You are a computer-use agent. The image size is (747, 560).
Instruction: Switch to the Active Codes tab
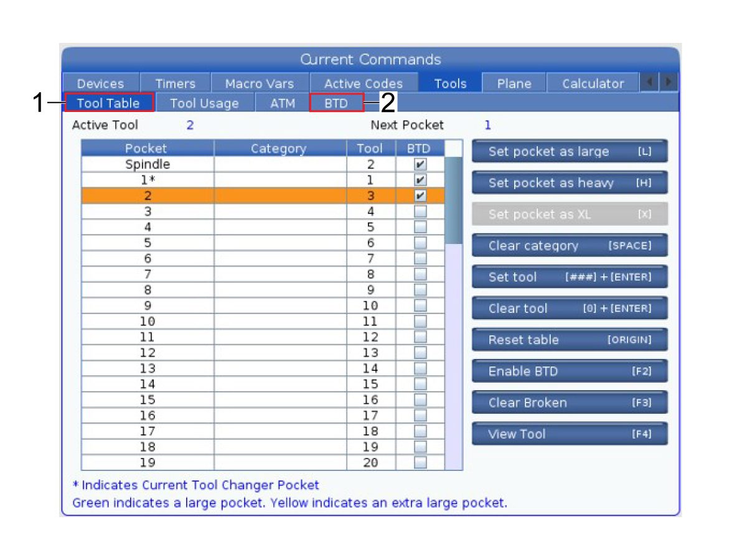point(364,83)
